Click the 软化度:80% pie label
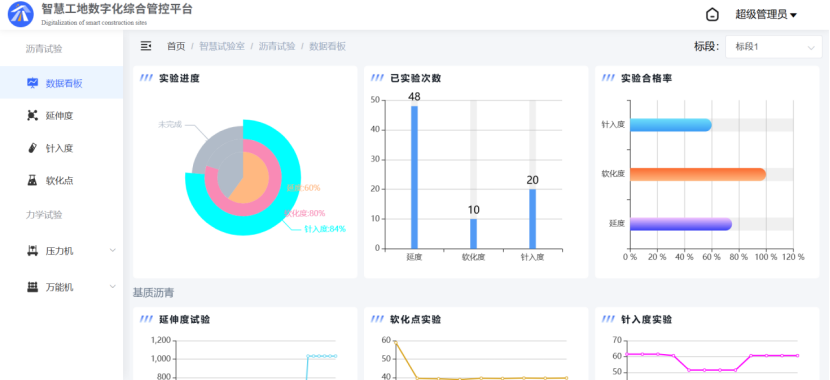Image resolution: width=830 pixels, height=380 pixels. pyautogui.click(x=304, y=213)
